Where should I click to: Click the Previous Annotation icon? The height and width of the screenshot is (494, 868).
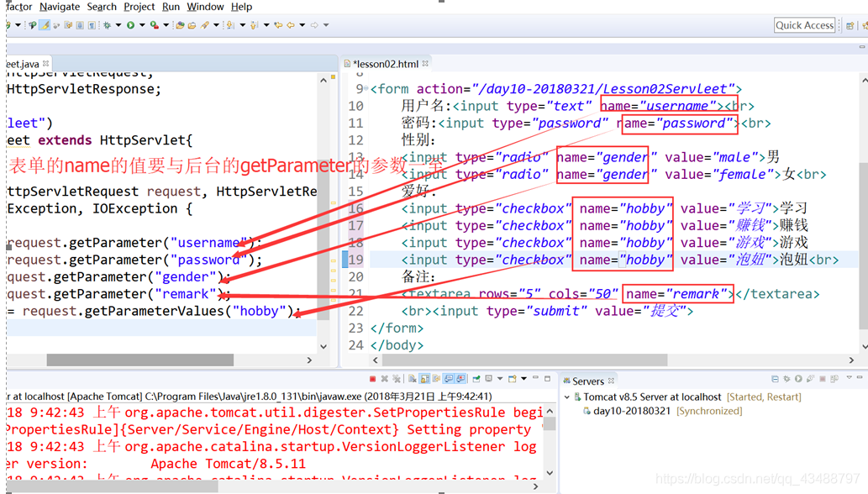tap(254, 25)
